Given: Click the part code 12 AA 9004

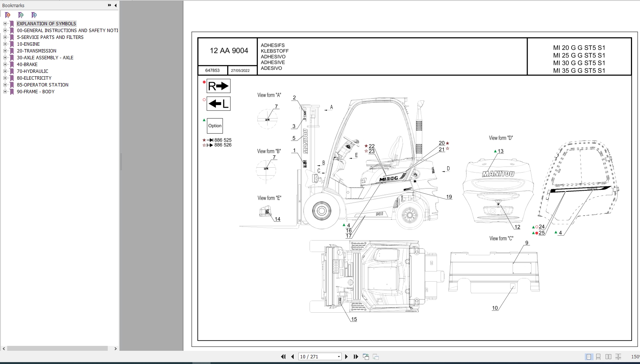Looking at the screenshot, I should pos(229,51).
